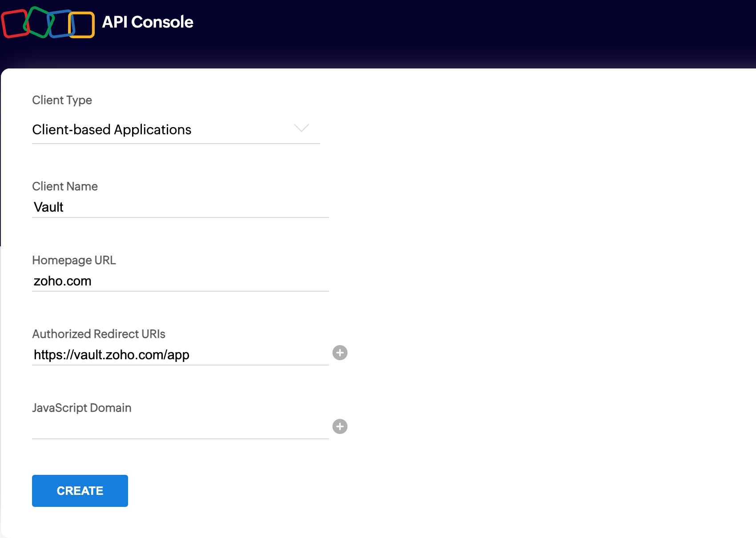Click the yellow square of Zoho logo
This screenshot has height=538, width=756.
coord(81,25)
